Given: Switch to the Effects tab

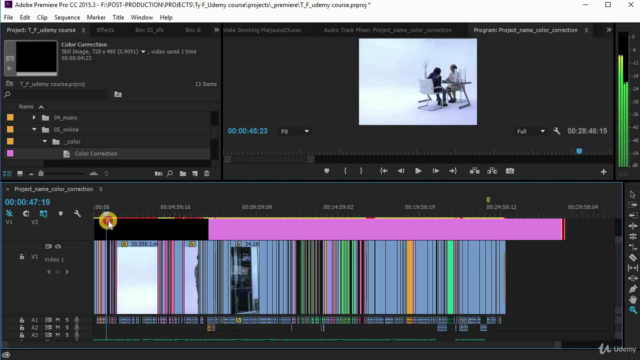Looking at the screenshot, I should click(x=105, y=30).
